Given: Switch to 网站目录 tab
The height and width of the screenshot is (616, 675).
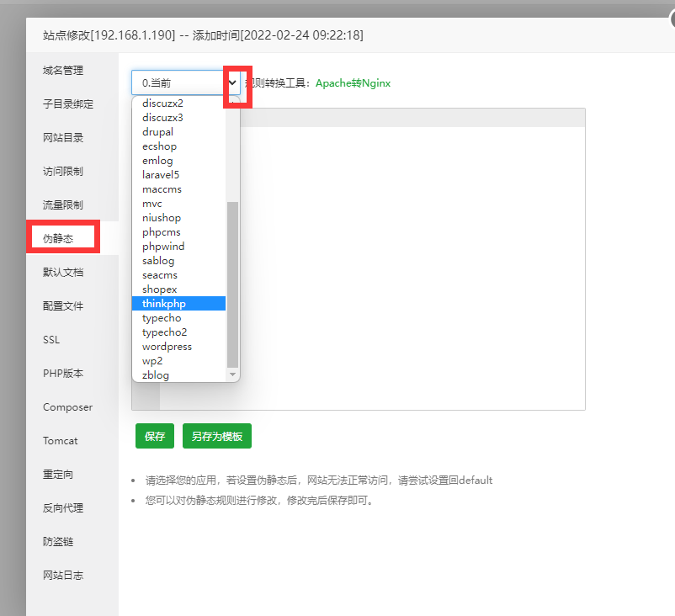Looking at the screenshot, I should pos(63,138).
